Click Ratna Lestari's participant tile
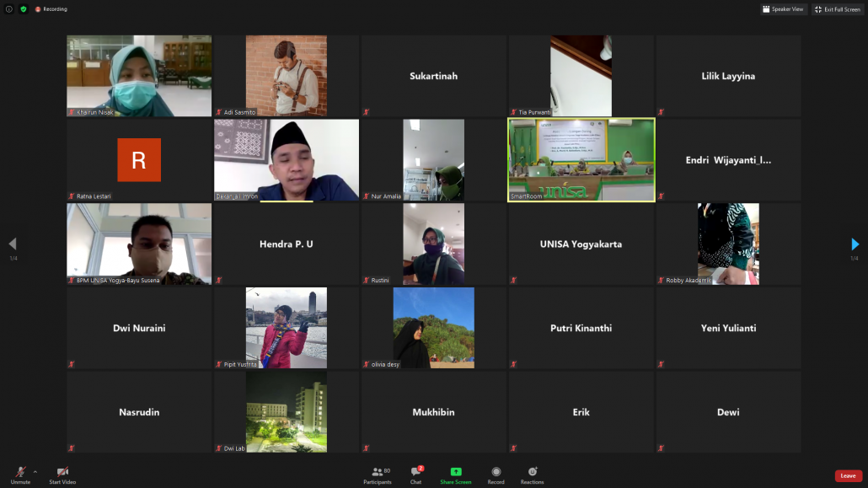This screenshot has width=868, height=488. [139, 159]
